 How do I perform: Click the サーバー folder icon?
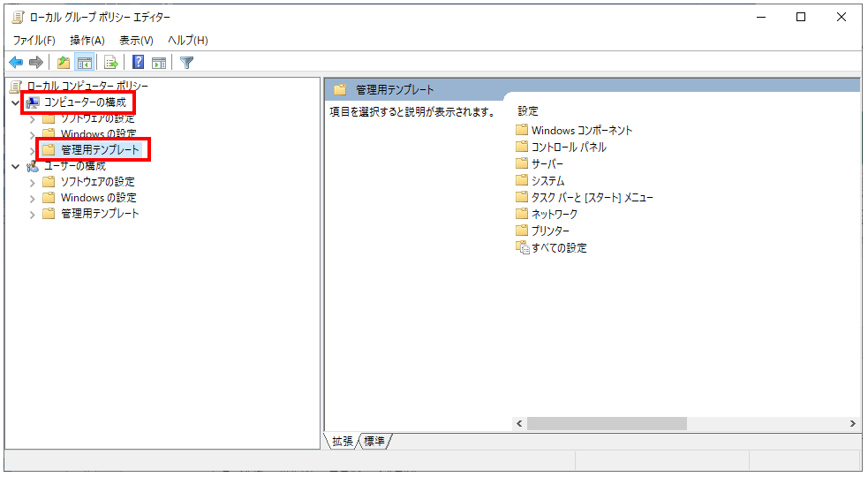pos(522,163)
